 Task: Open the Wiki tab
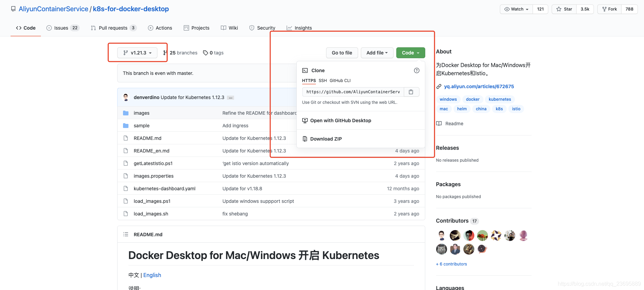[x=229, y=28]
